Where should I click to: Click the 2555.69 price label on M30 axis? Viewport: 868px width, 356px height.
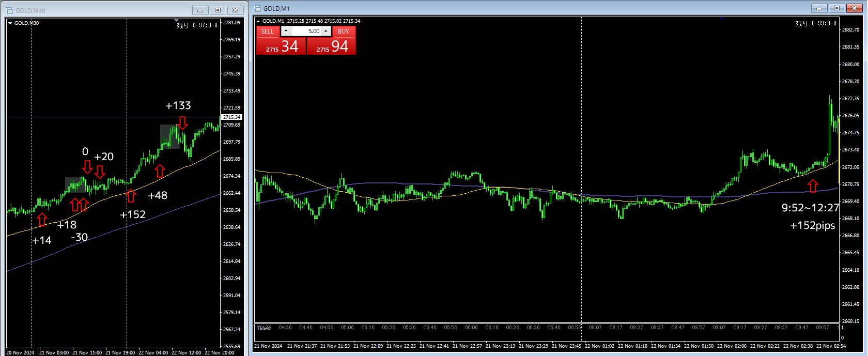tap(231, 347)
